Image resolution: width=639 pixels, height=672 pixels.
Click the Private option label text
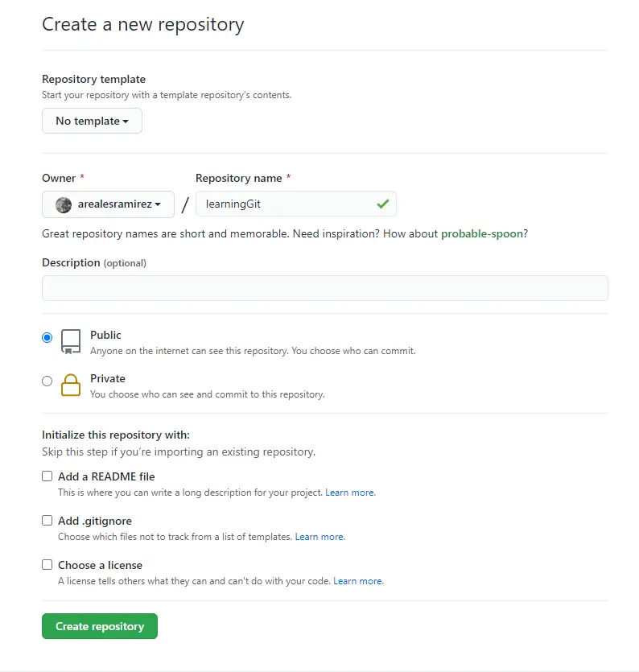[x=108, y=378]
